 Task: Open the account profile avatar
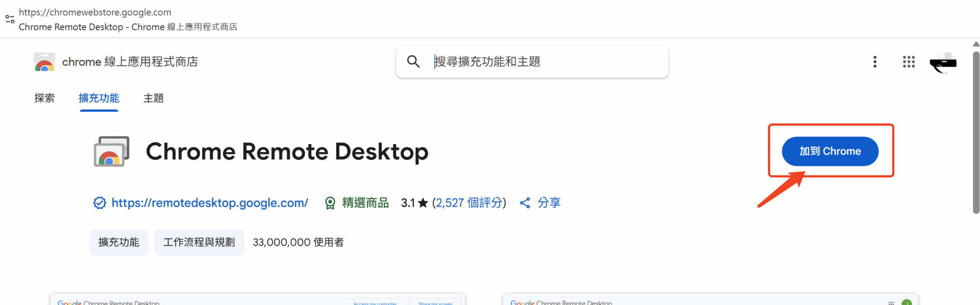click(x=943, y=62)
